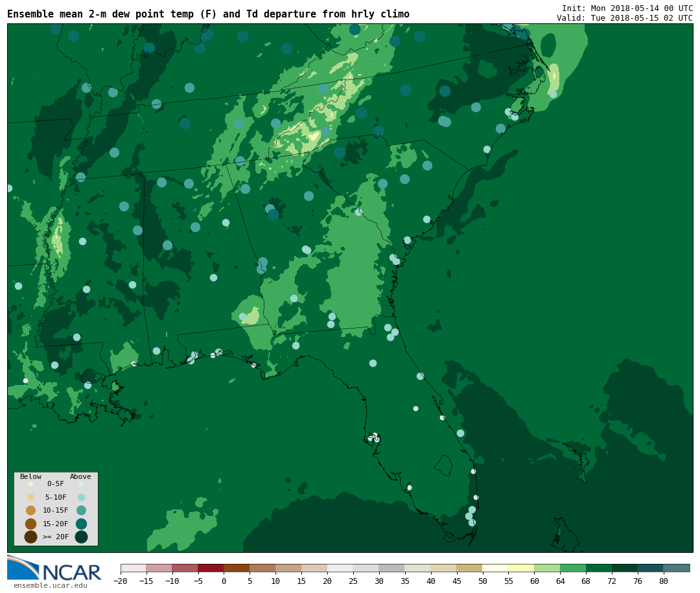Click the '72' colorbar tick label
The image size is (700, 593).
[x=612, y=581]
